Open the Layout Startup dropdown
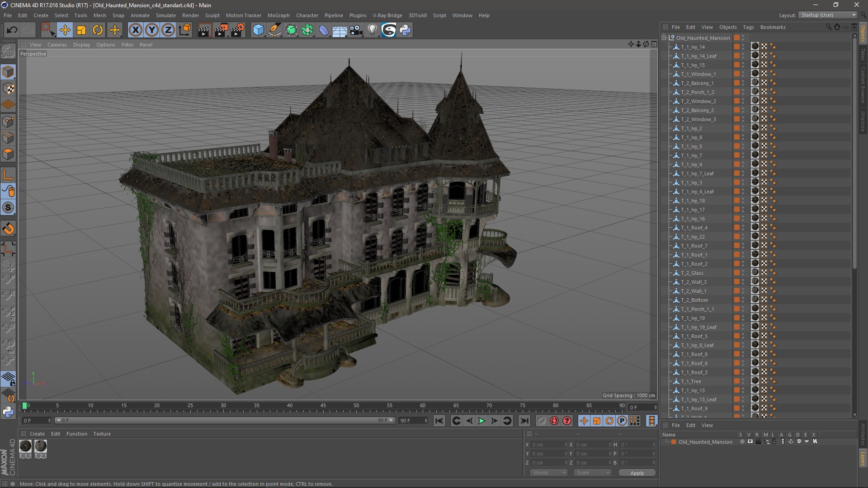 (x=828, y=15)
